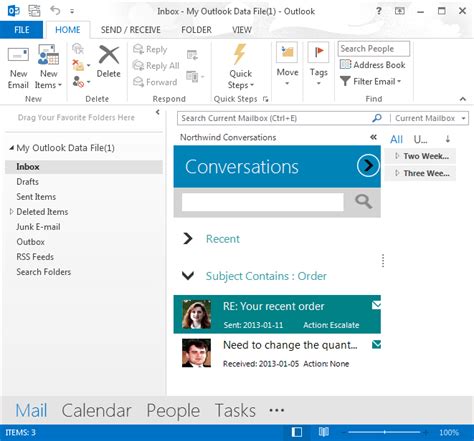This screenshot has width=474, height=441.
Task: Open Ribbon Display Options icon
Action: click(x=400, y=11)
